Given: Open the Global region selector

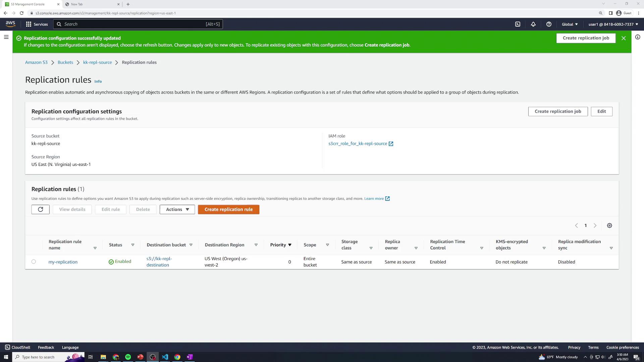Looking at the screenshot, I should [570, 24].
